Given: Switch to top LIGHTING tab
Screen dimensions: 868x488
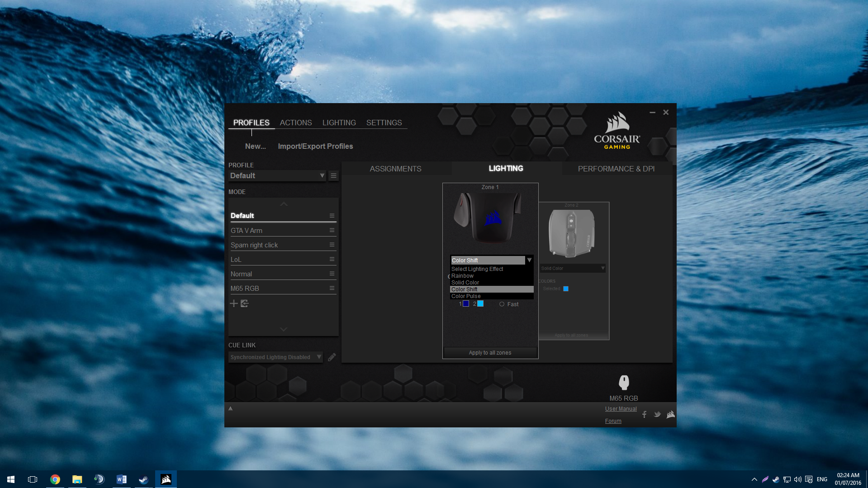Looking at the screenshot, I should pyautogui.click(x=339, y=123).
